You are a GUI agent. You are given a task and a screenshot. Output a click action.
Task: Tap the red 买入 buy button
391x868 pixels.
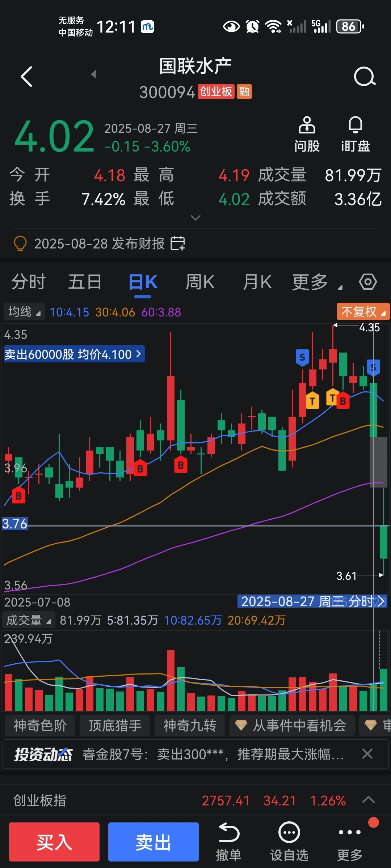tap(54, 842)
